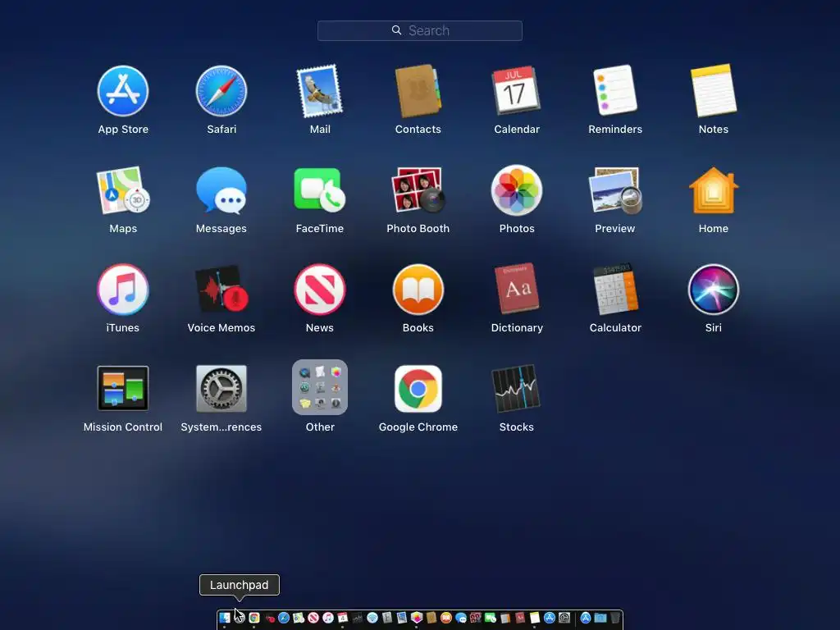Open Notes from the Launchpad grid
This screenshot has height=630, width=840.
714,90
